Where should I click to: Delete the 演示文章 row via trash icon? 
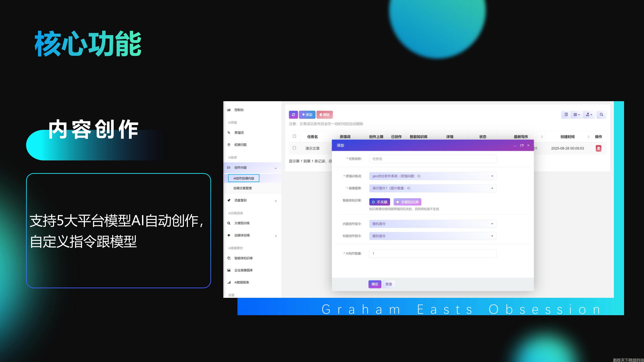coord(598,148)
